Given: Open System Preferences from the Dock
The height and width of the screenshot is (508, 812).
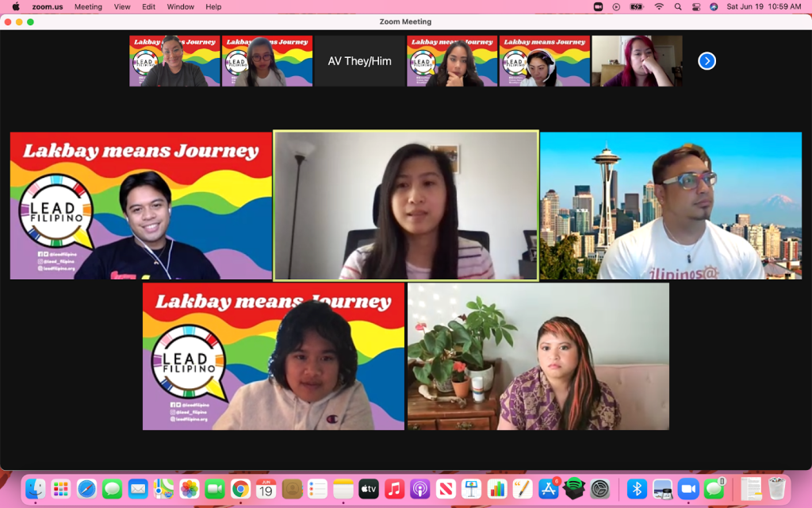Looking at the screenshot, I should click(600, 489).
